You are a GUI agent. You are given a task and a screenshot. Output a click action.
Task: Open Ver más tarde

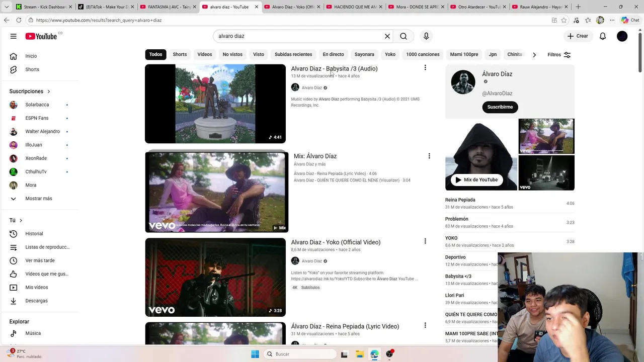(x=40, y=260)
